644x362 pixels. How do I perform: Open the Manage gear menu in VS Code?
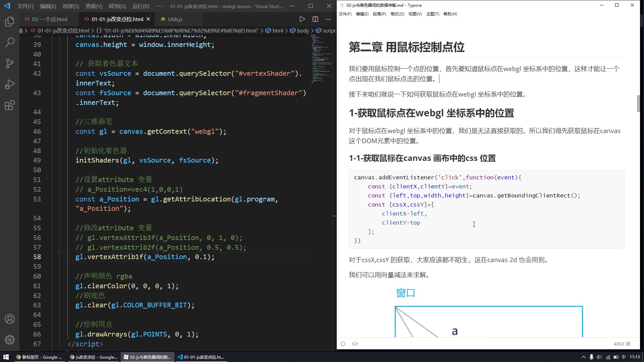pos(10,340)
